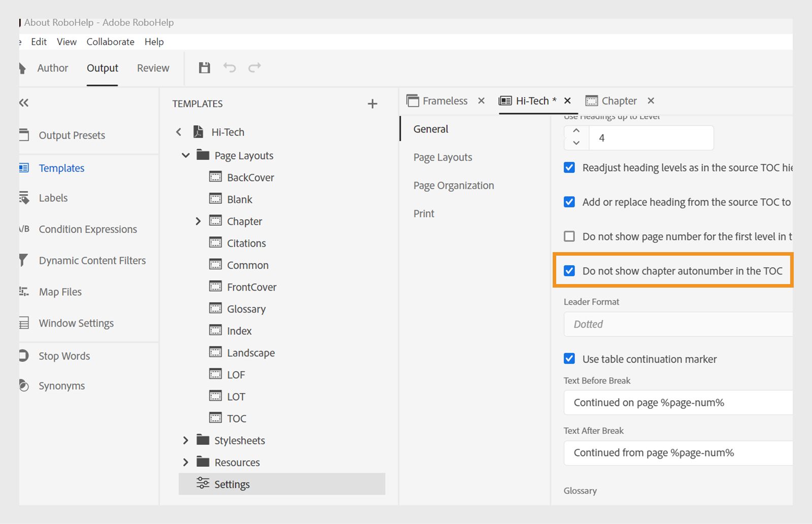Image resolution: width=812 pixels, height=524 pixels.
Task: Select the Output tab
Action: pos(102,68)
